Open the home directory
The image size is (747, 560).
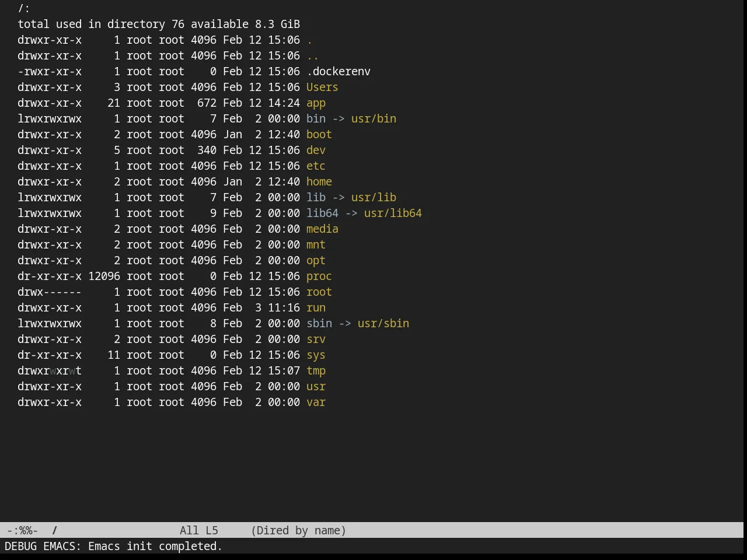(x=319, y=181)
